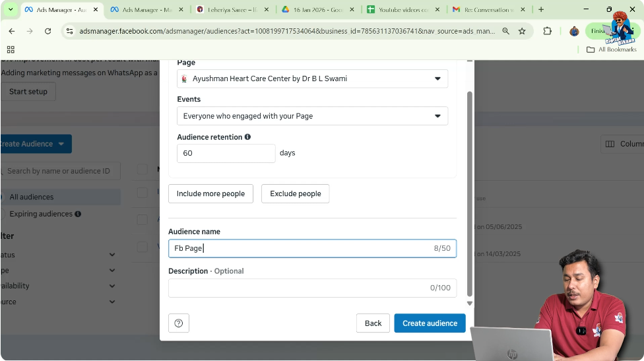Image resolution: width=644 pixels, height=361 pixels.
Task: Click the address bar URL
Action: point(286,31)
